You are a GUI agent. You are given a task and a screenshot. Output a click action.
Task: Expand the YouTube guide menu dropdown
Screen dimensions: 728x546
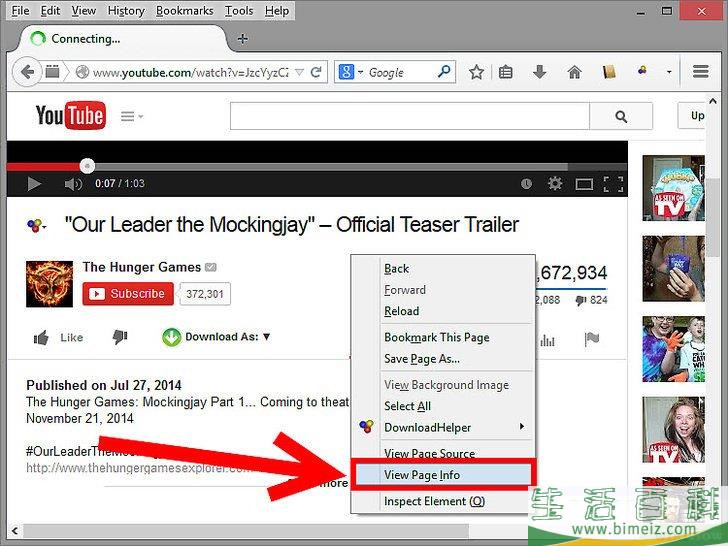(132, 116)
